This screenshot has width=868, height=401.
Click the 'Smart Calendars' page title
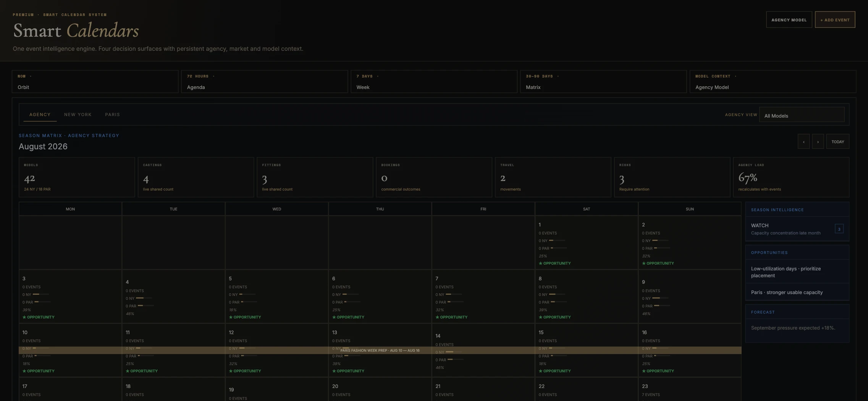click(76, 31)
